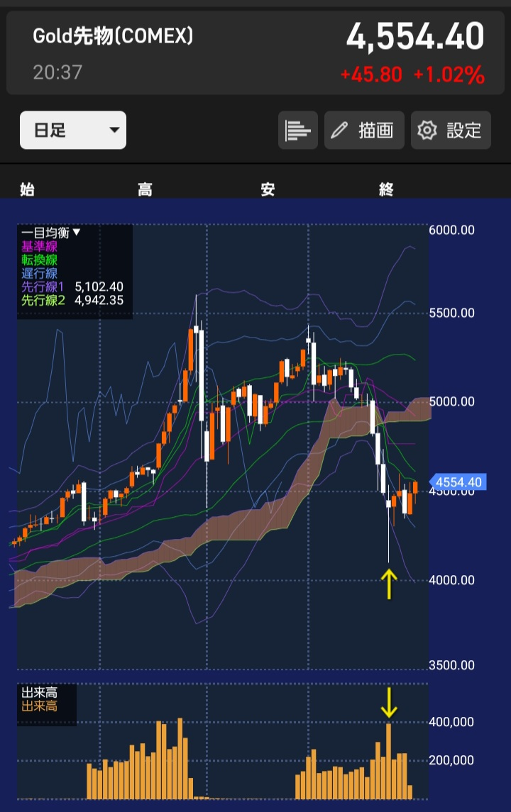
Task: Open the 設定 gear settings
Action: pos(451,130)
